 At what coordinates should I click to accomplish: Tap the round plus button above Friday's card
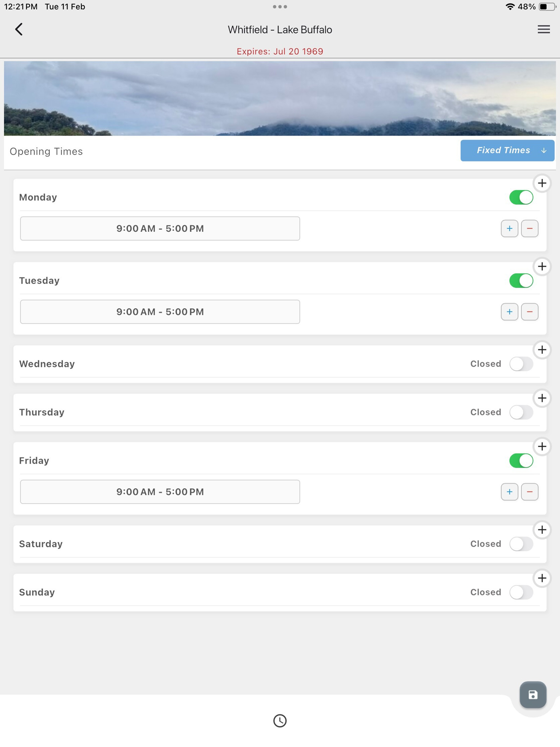[x=542, y=447]
